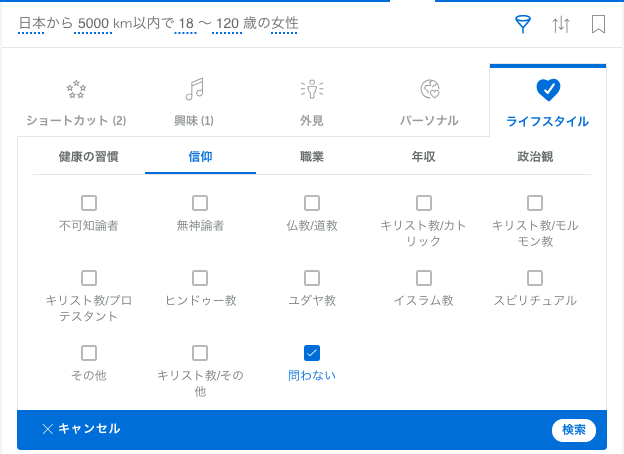Screen dimensions: 624x454
Task: Switch to the 健康の習慣 sub-tab
Action: 89,157
